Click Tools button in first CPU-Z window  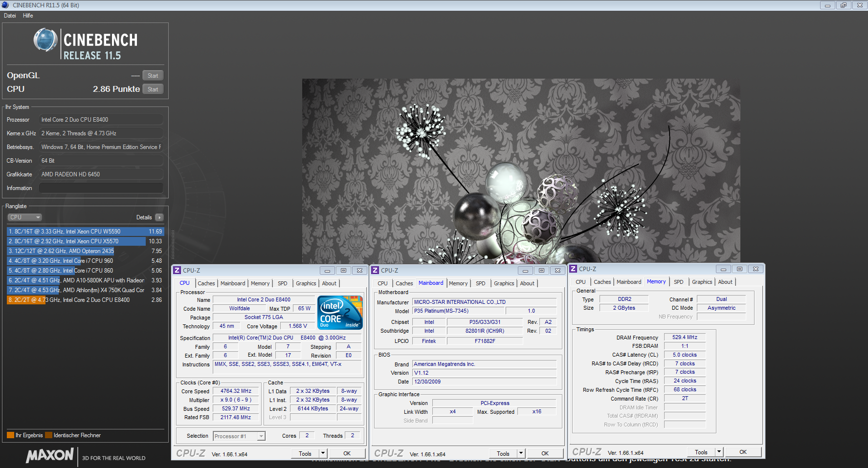pyautogui.click(x=305, y=454)
